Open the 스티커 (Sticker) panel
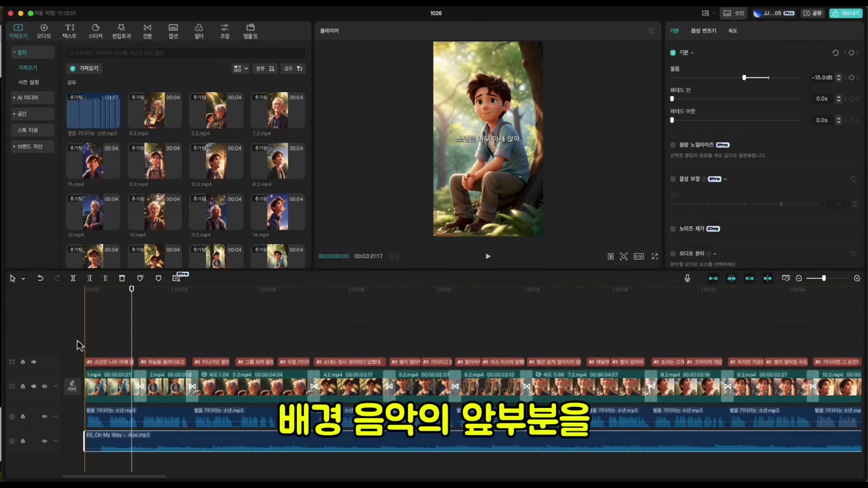The height and width of the screenshot is (488, 868). pos(96,31)
